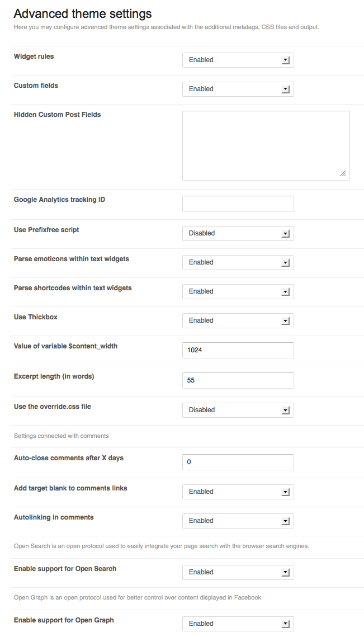Click the Excerpt length input field
This screenshot has height=637, width=364.
pos(238,380)
